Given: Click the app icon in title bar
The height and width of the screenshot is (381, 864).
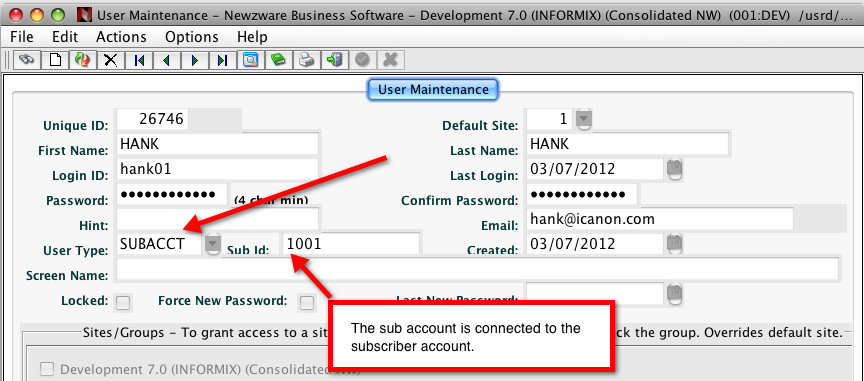Looking at the screenshot, I should pos(84,15).
